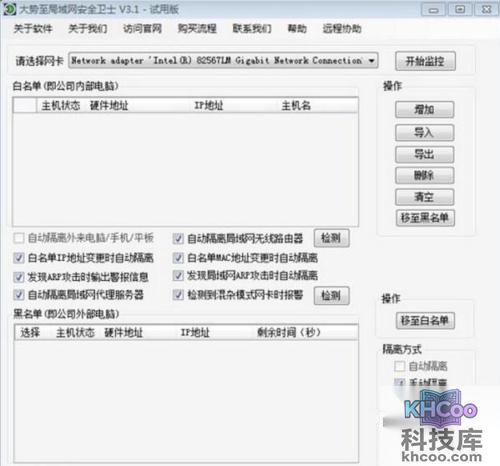Open the 帮助 menu
Viewport: 500px width, 466px height.
point(297,29)
